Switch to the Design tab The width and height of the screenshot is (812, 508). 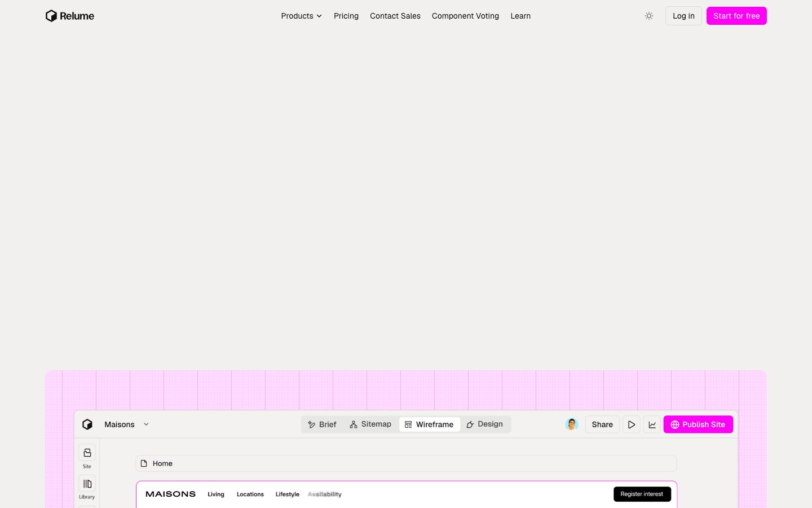tap(485, 424)
